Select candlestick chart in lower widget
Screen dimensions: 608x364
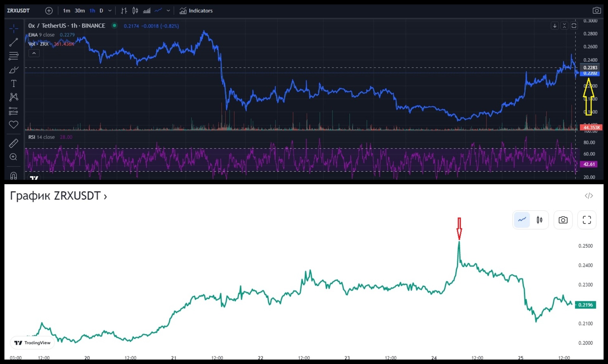click(539, 220)
